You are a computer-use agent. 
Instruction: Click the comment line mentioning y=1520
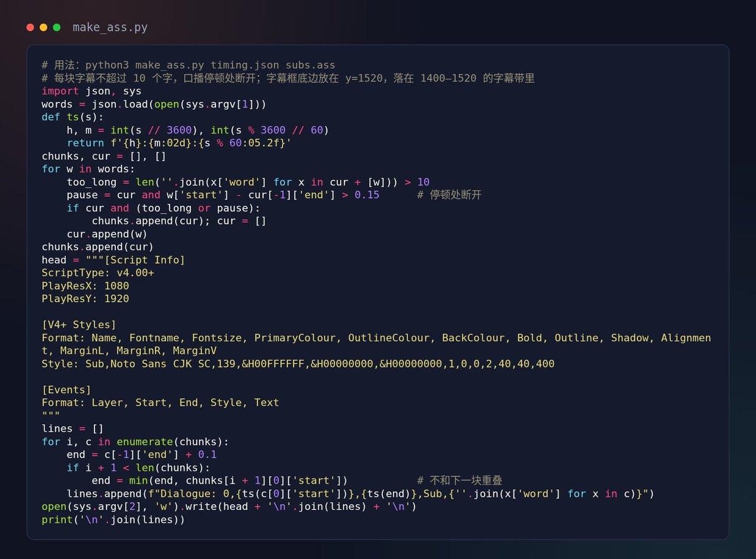click(x=288, y=78)
